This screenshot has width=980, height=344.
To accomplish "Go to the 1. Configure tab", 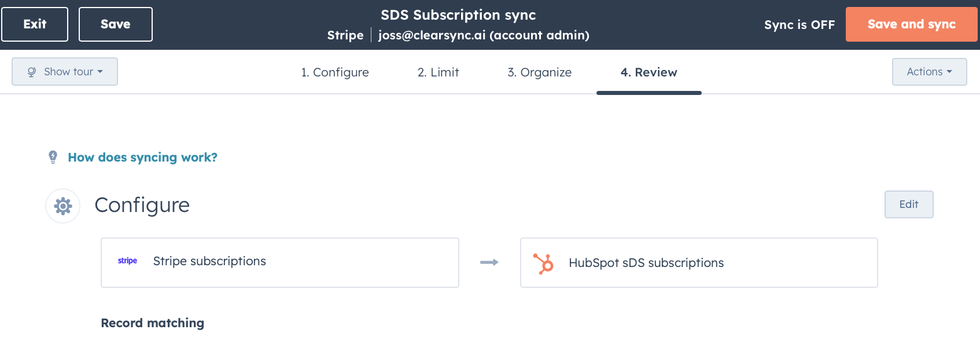I will [335, 72].
